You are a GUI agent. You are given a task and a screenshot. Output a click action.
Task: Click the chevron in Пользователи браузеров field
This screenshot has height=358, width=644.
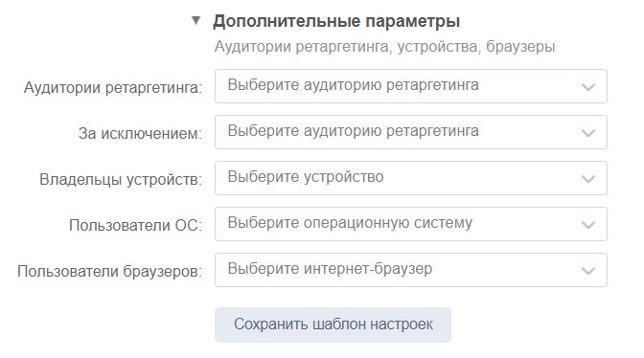[x=588, y=271]
